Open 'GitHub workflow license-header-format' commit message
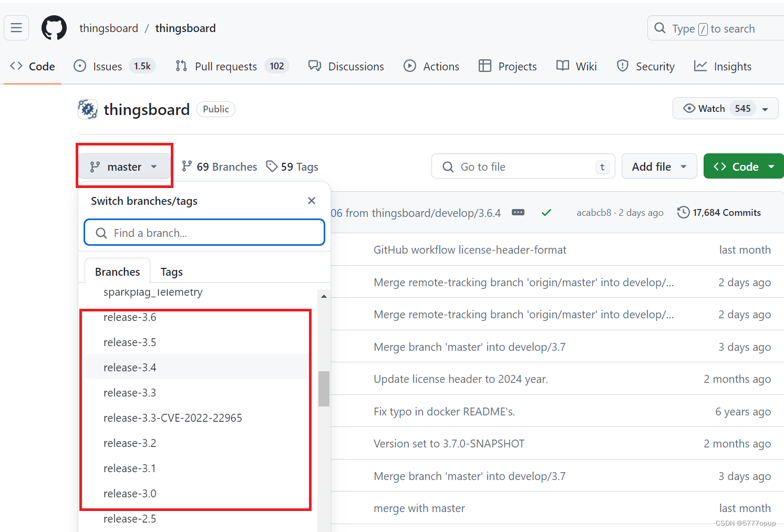This screenshot has height=532, width=784. (x=470, y=250)
